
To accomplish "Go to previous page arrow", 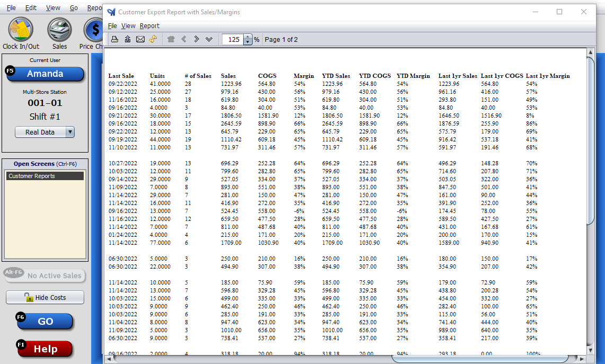I will pyautogui.click(x=184, y=39).
